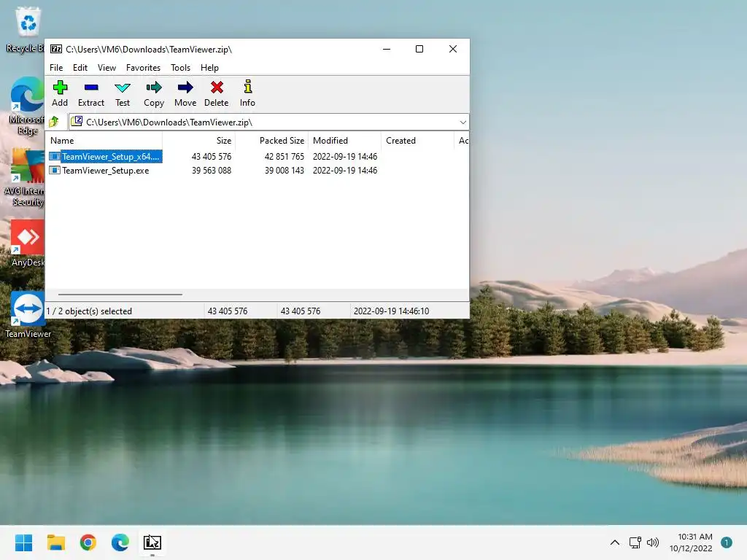Click the Extract toolbar button
Screen dimensions: 747x560
tap(91, 93)
